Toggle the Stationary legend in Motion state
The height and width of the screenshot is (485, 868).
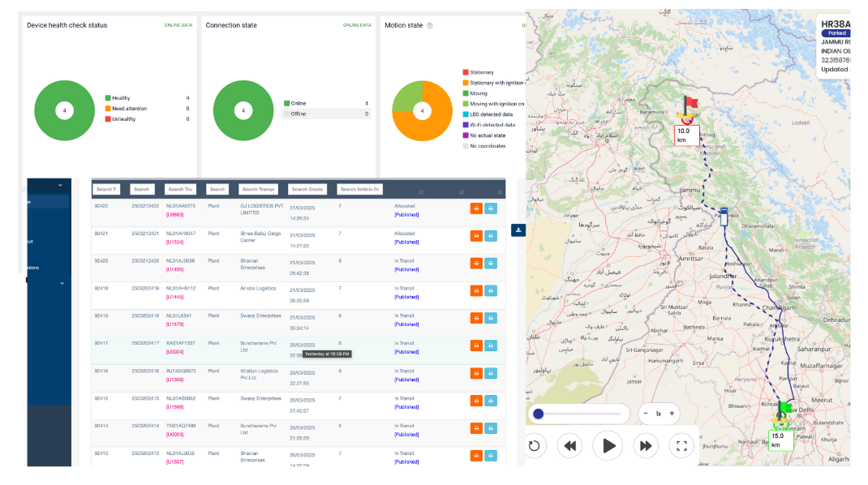(479, 71)
